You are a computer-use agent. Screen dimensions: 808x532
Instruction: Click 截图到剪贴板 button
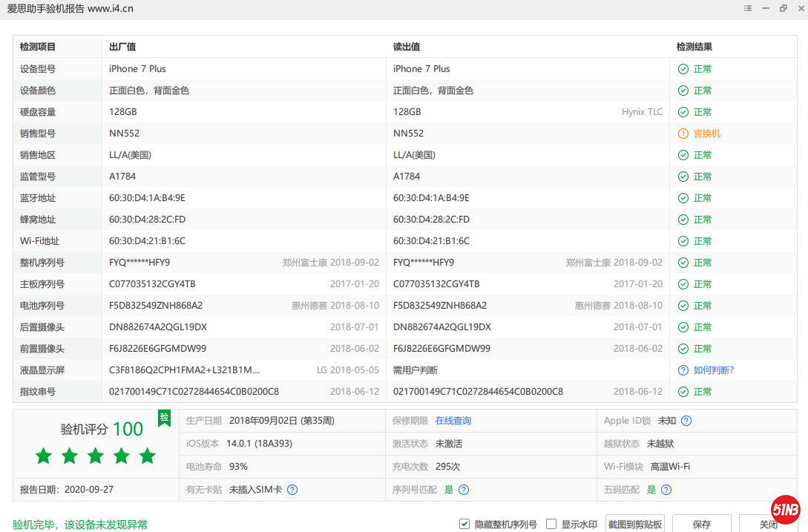pyautogui.click(x=634, y=524)
